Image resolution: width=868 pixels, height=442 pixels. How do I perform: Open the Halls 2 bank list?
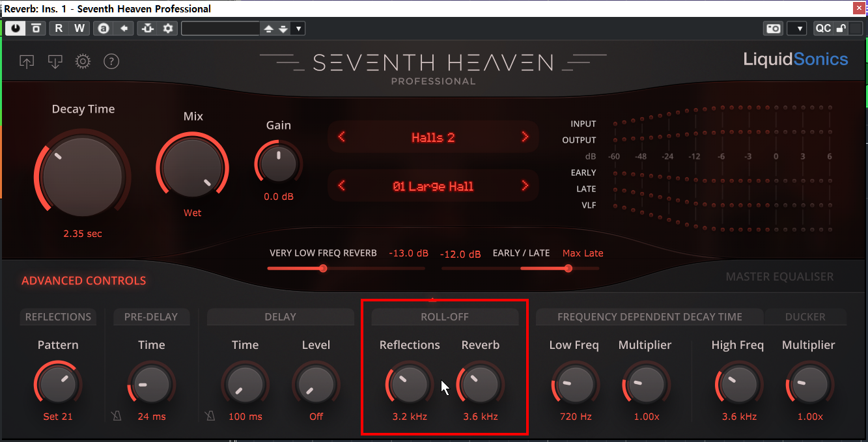coord(433,137)
